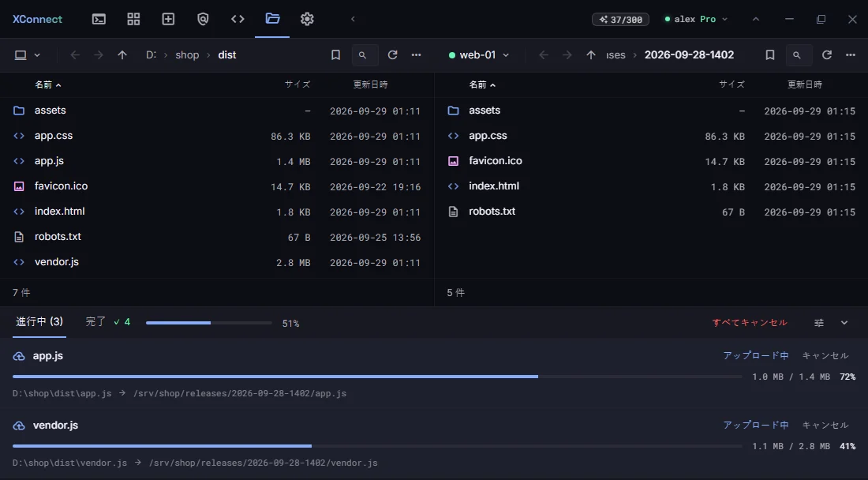
Task: Go up one directory in remote pane
Action: [x=591, y=54]
